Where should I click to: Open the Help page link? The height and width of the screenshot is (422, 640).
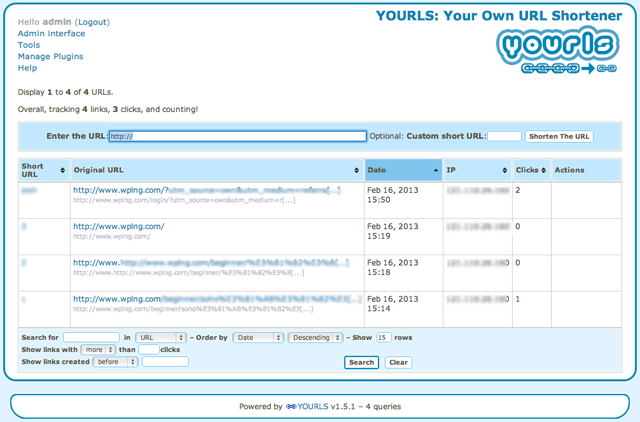pyautogui.click(x=27, y=68)
